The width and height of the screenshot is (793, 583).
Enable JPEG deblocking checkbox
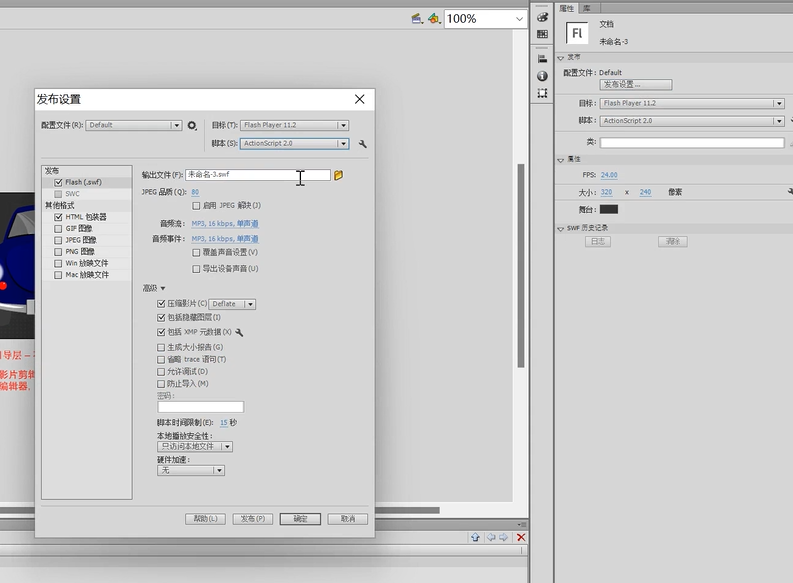tap(196, 206)
